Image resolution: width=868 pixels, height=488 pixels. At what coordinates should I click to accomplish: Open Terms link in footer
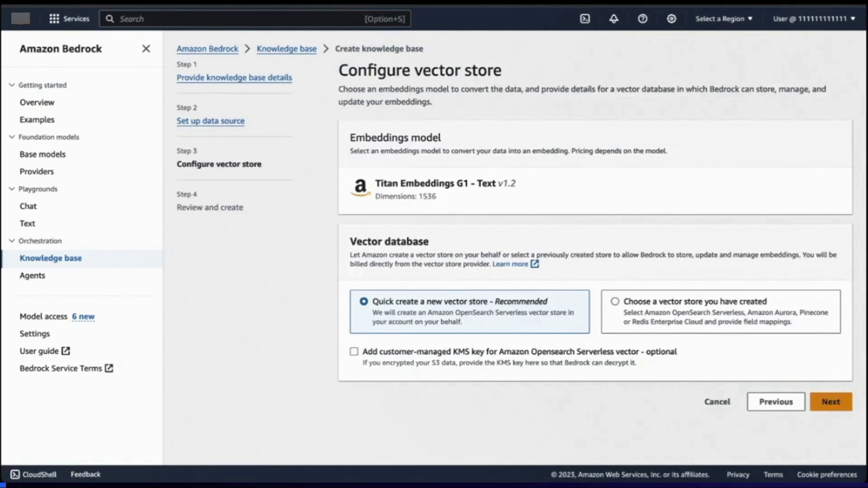pos(773,474)
